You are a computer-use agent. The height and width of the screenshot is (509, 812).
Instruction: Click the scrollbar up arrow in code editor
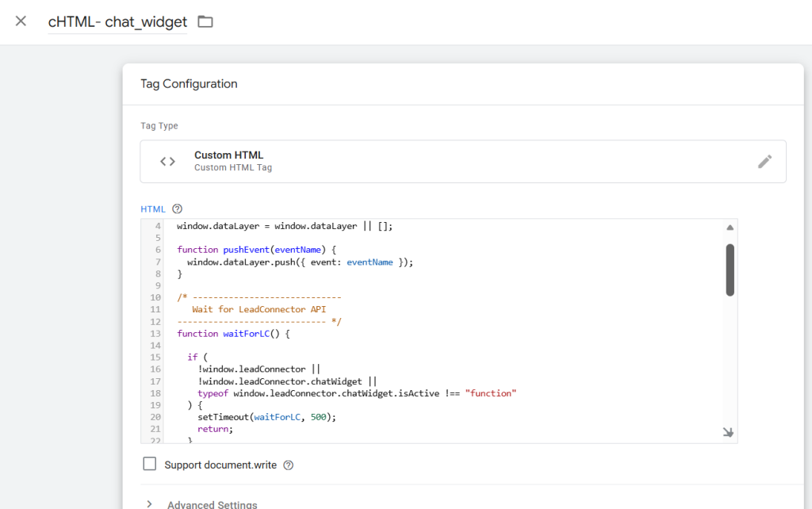730,228
